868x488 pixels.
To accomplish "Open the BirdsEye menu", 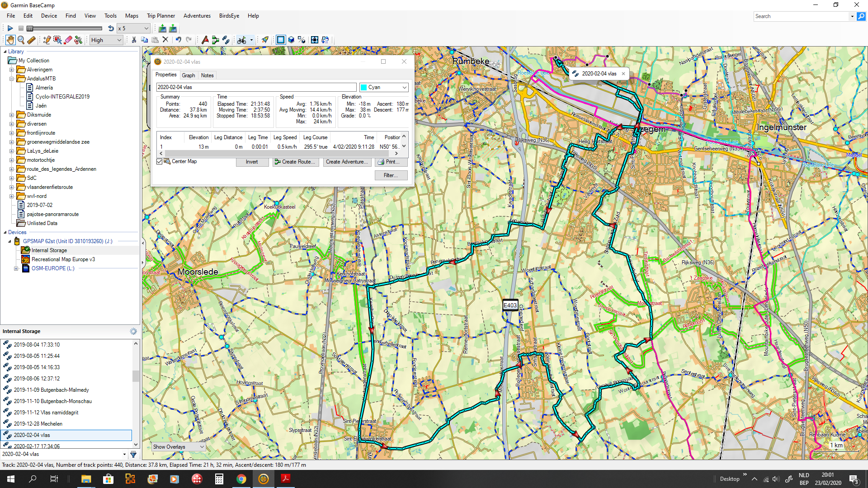I will 229,16.
